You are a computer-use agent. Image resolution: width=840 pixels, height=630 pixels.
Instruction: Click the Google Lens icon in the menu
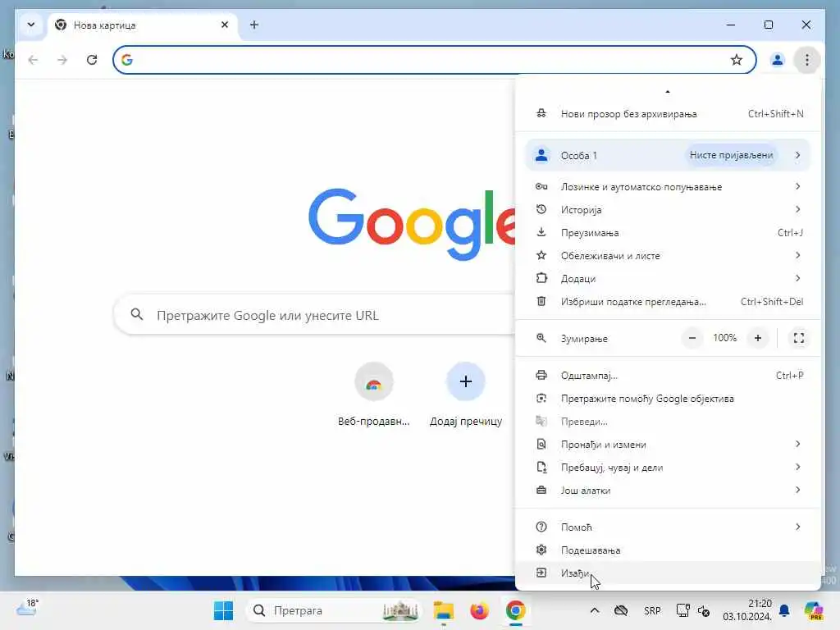(541, 398)
